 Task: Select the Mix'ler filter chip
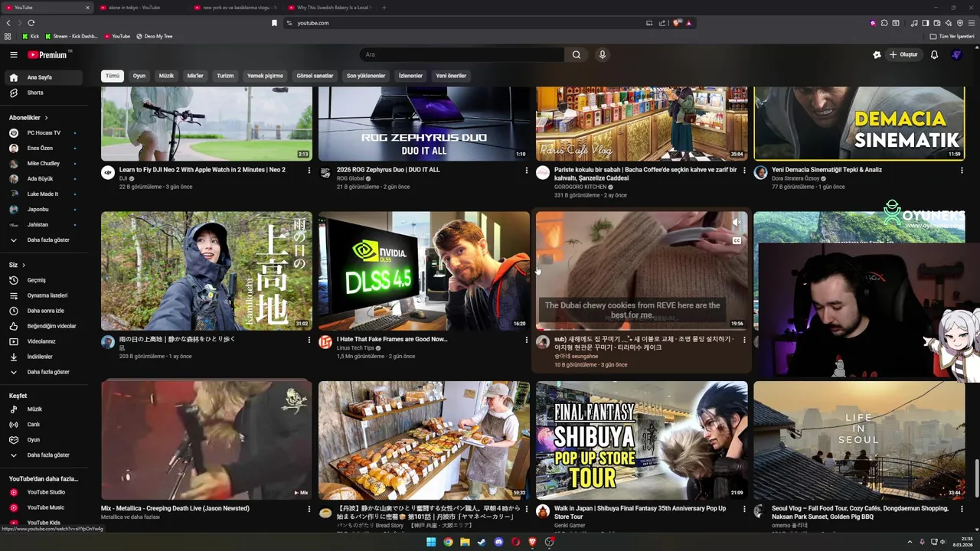coord(195,76)
